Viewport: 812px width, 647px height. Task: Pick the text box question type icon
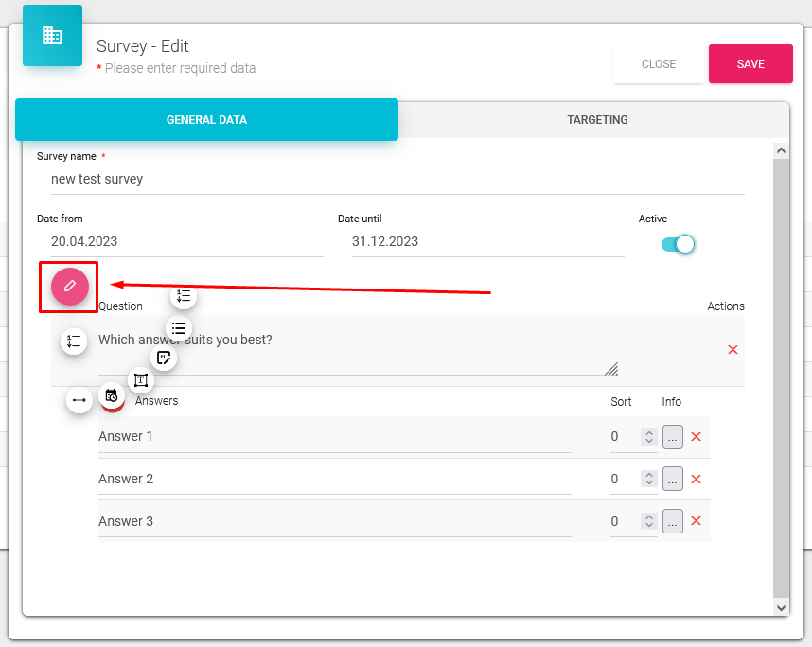coord(141,380)
